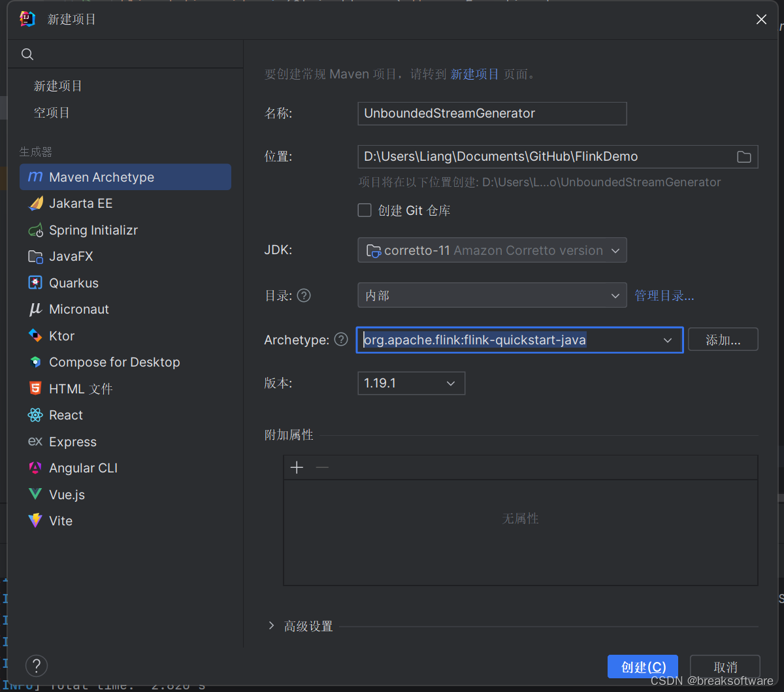Viewport: 784px width, 692px height.
Task: Open the 新建项目 page link
Action: [474, 74]
